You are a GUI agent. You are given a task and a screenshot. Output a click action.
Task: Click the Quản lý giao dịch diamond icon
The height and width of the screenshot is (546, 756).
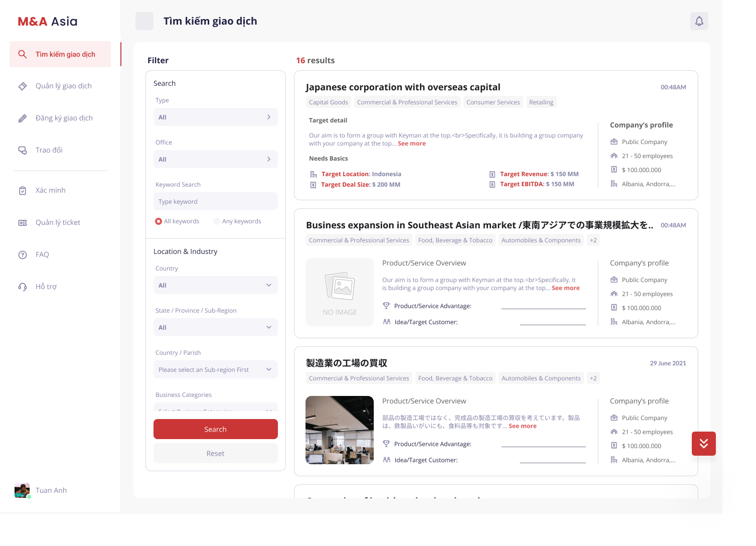23,86
